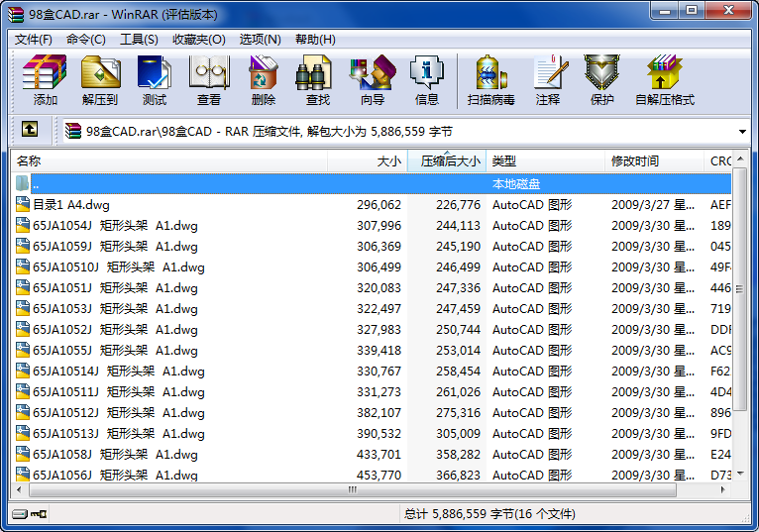Viewport: 759px width, 532px height.
Task: Start 扫描病毒 (Virus Scan)
Action: click(x=490, y=80)
